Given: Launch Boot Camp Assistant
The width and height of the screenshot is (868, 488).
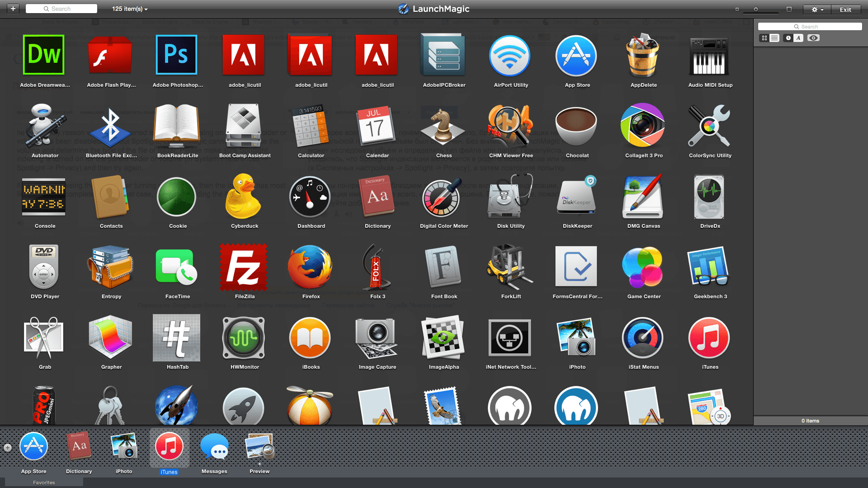Looking at the screenshot, I should click(x=243, y=126).
